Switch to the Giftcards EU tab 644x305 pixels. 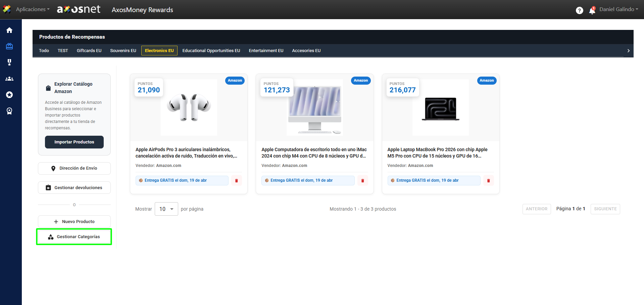click(x=89, y=51)
